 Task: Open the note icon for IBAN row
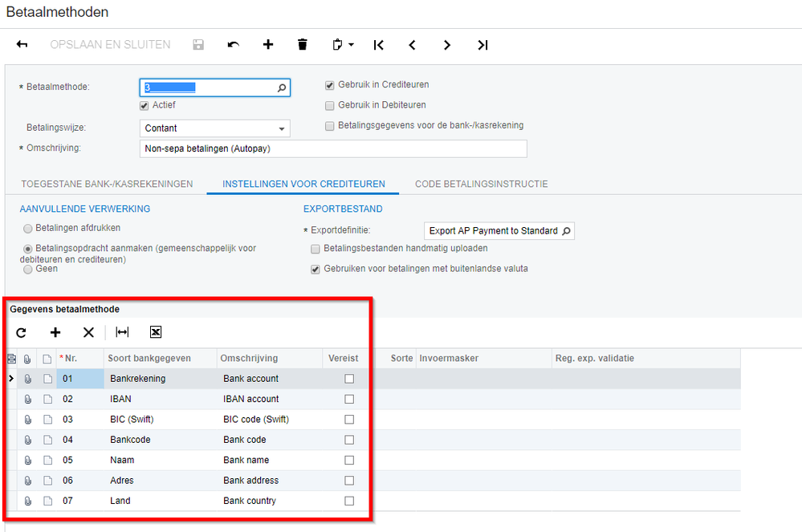(47, 399)
